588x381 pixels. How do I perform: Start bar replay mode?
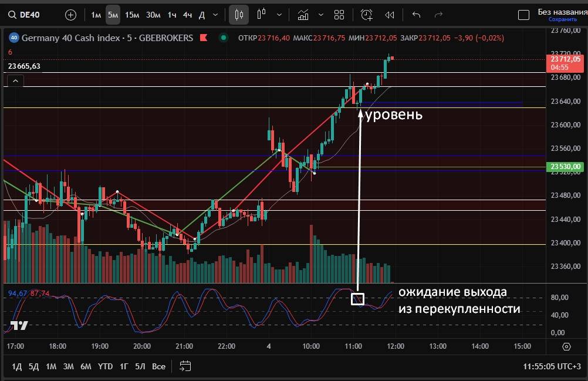coord(389,15)
